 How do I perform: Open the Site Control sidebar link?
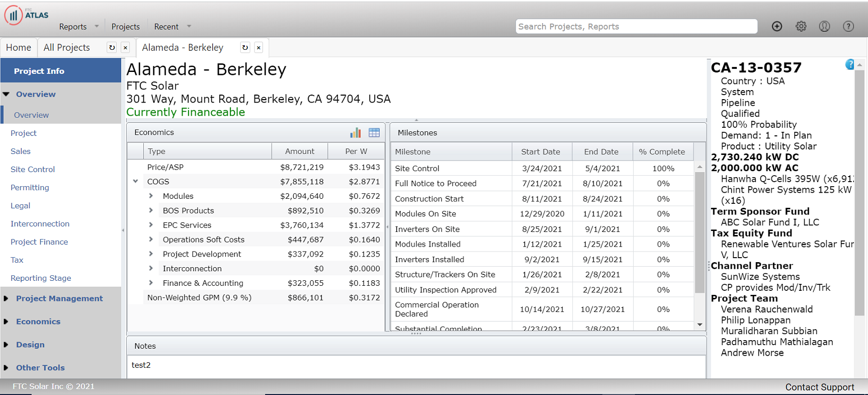pyautogui.click(x=33, y=169)
